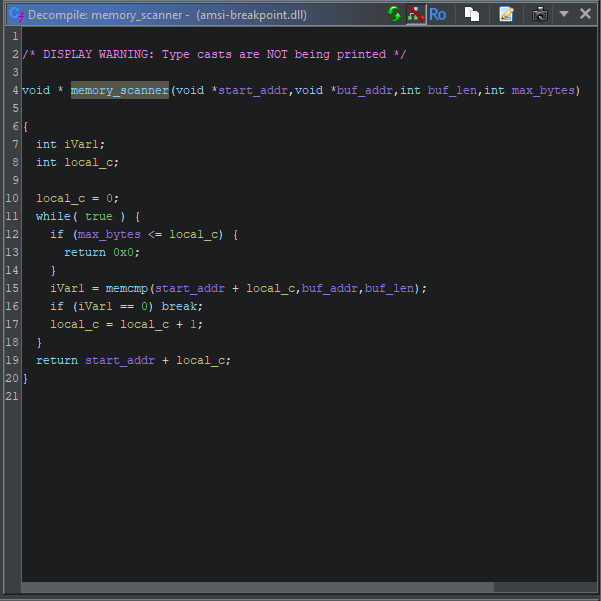This screenshot has width=601, height=601.
Task: Click 'int iVar1;' declaration variable
Action: coord(80,145)
